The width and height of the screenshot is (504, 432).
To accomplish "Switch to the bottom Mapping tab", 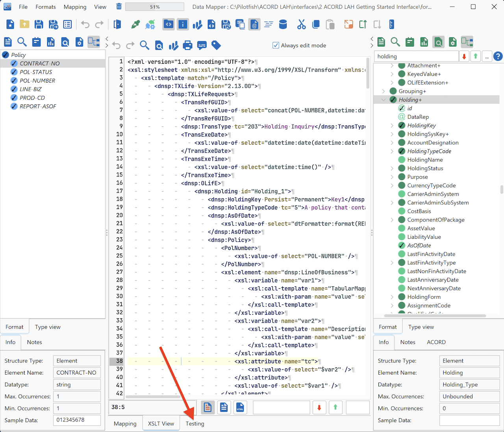I will coord(125,424).
